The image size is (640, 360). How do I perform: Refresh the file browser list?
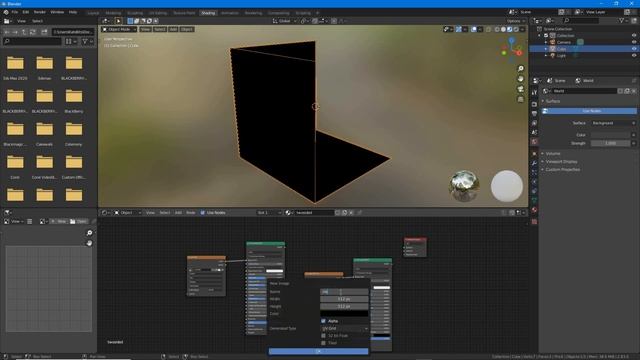(x=33, y=31)
